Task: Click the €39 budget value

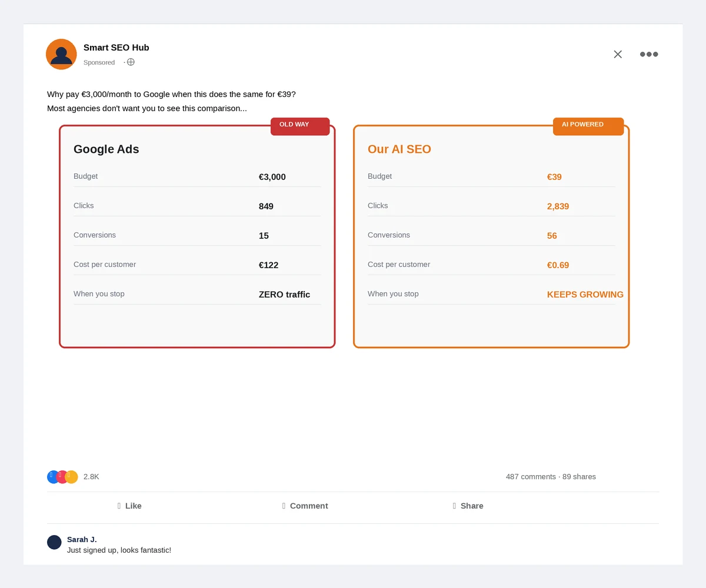Action: 554,177
